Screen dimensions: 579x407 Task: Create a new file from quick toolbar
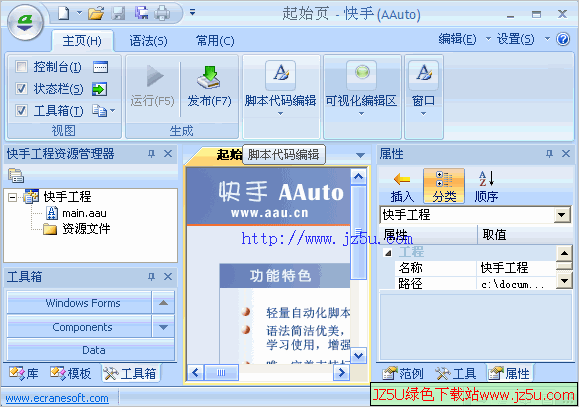point(64,13)
